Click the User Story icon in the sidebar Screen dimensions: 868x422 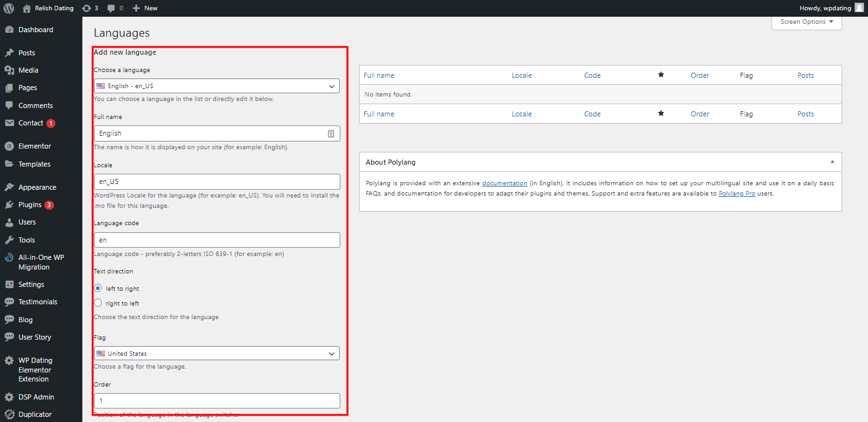(x=9, y=337)
